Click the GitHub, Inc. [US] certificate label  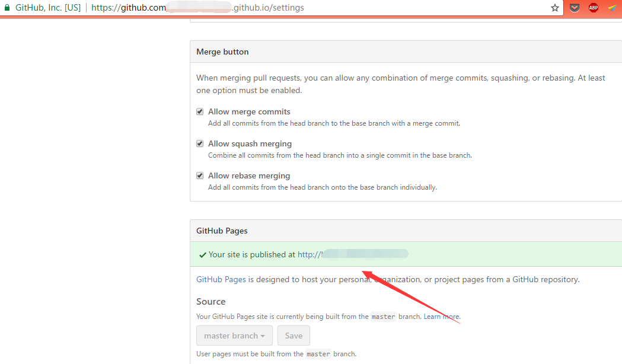(47, 8)
